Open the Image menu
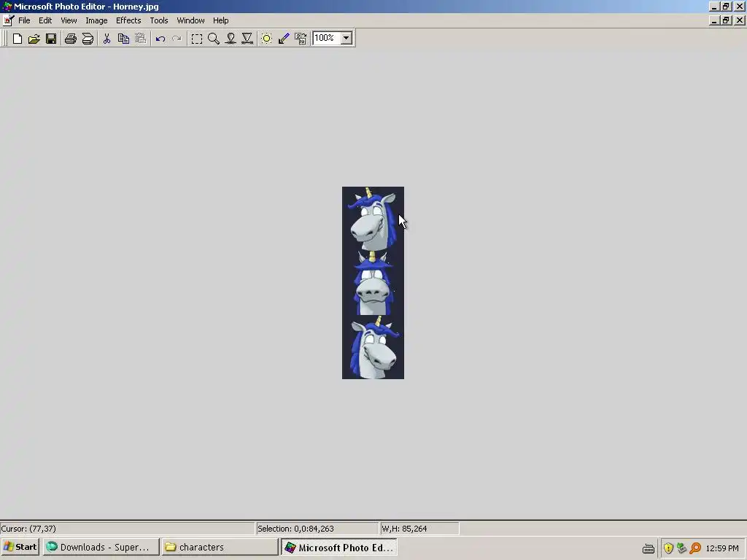This screenshot has width=747, height=560. point(96,20)
